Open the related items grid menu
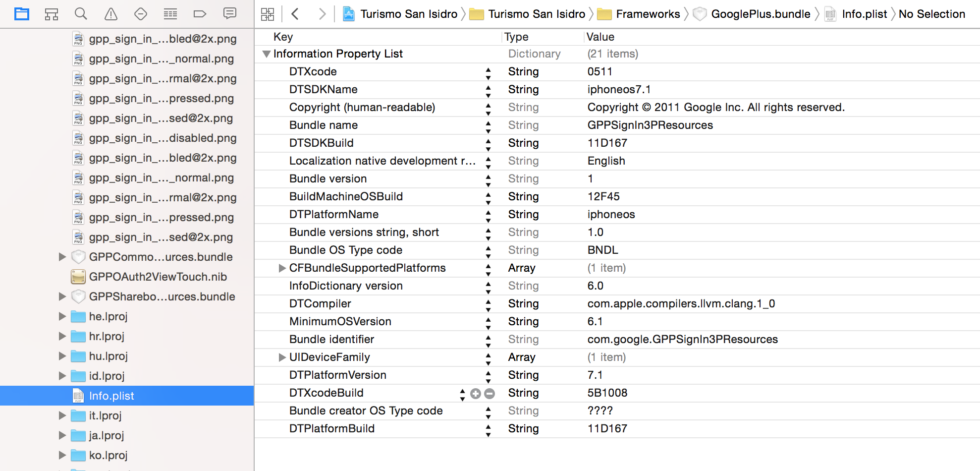This screenshot has height=471, width=980. point(268,14)
